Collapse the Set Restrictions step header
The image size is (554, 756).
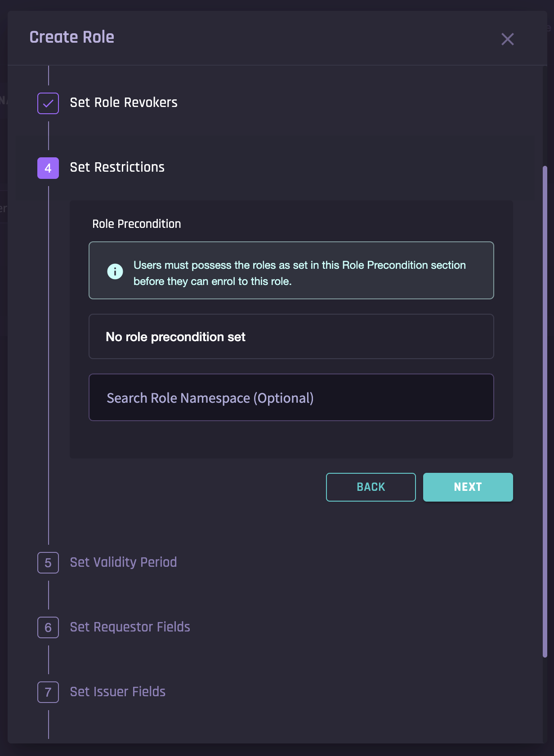tap(117, 168)
